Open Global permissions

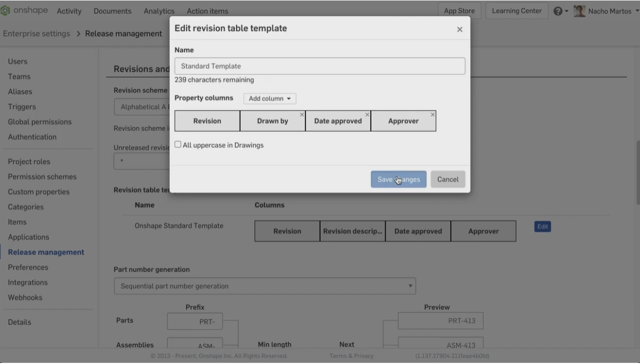point(40,122)
